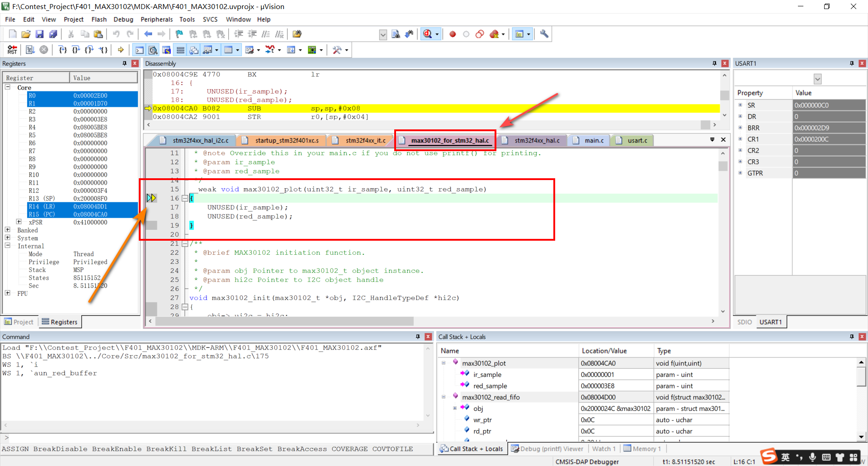Open the Peripherals menu
This screenshot has width=868, height=466.
[156, 19]
